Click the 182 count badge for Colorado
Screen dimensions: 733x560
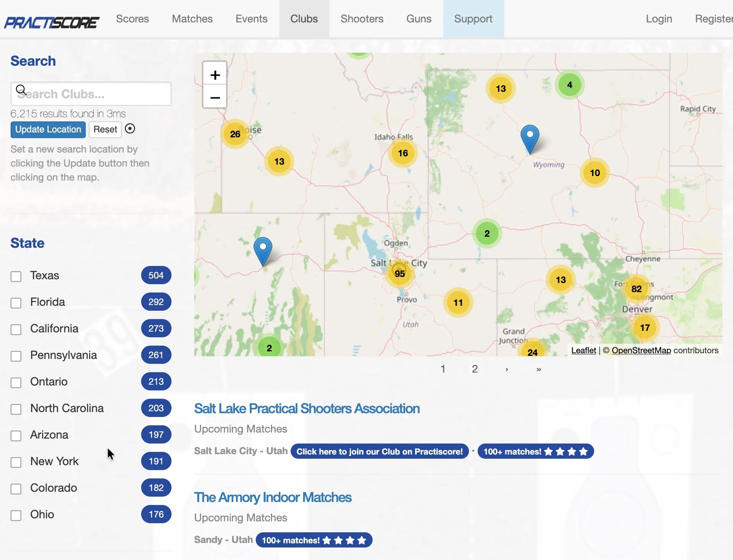(156, 487)
